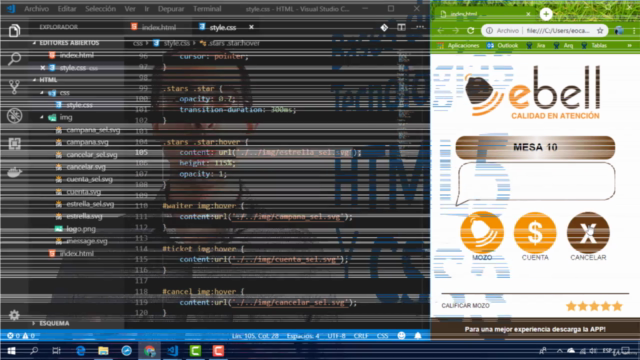The width and height of the screenshot is (640, 360).
Task: Click the MOZO bell button
Action: point(482,233)
